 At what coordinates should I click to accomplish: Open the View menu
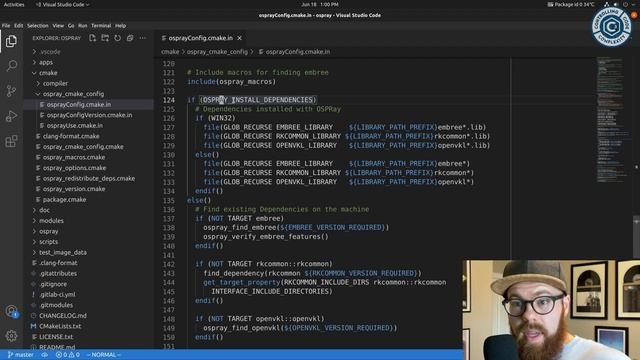[58, 25]
